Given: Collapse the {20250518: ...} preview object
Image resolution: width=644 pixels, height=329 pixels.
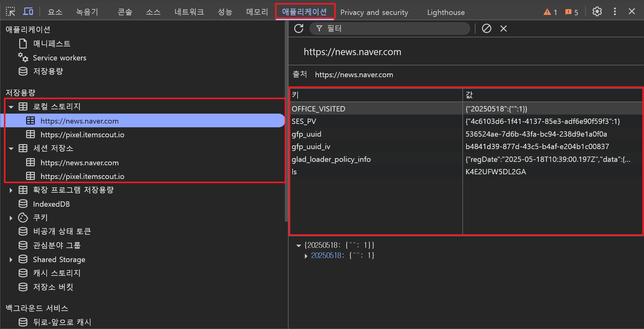Looking at the screenshot, I should (299, 245).
